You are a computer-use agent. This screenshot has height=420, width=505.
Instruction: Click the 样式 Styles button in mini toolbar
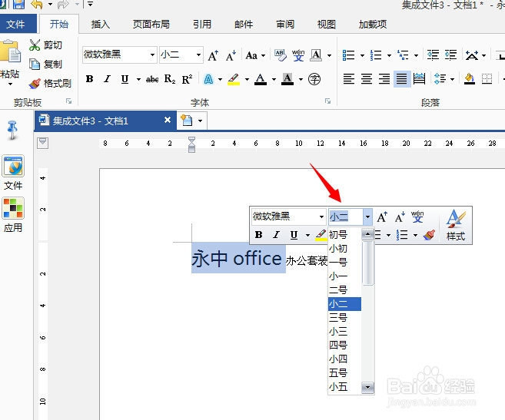(455, 225)
